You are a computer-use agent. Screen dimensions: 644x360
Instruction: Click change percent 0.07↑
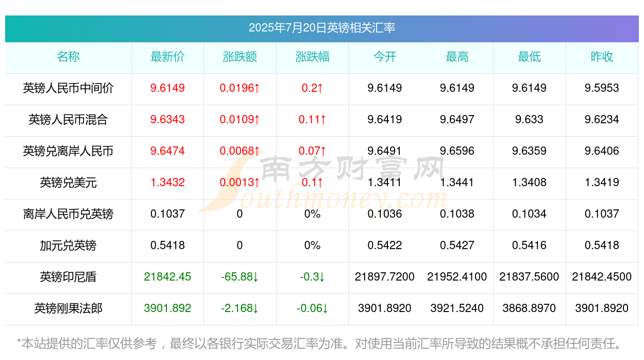[312, 151]
